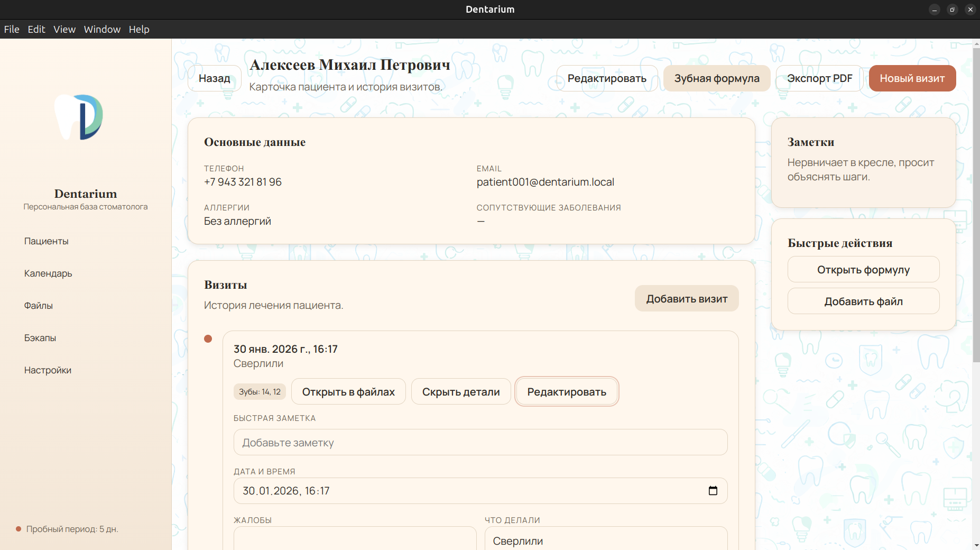Screen dimensions: 980x550
Task: Open the Файлы section in the sidebar
Action: tap(38, 306)
